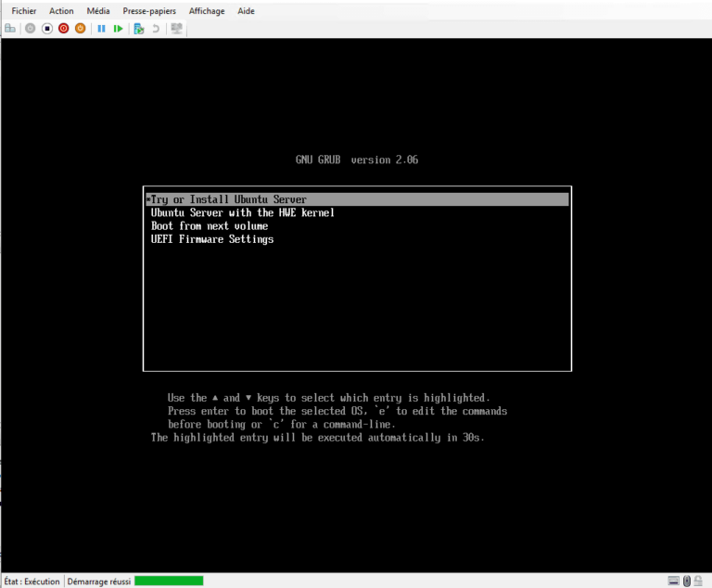Turn off the VM with the stop icon
712x588 pixels.
(x=46, y=29)
